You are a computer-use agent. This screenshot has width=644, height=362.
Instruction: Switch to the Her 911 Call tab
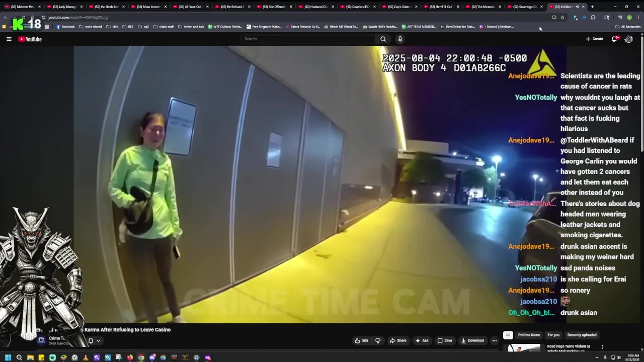click(442, 7)
